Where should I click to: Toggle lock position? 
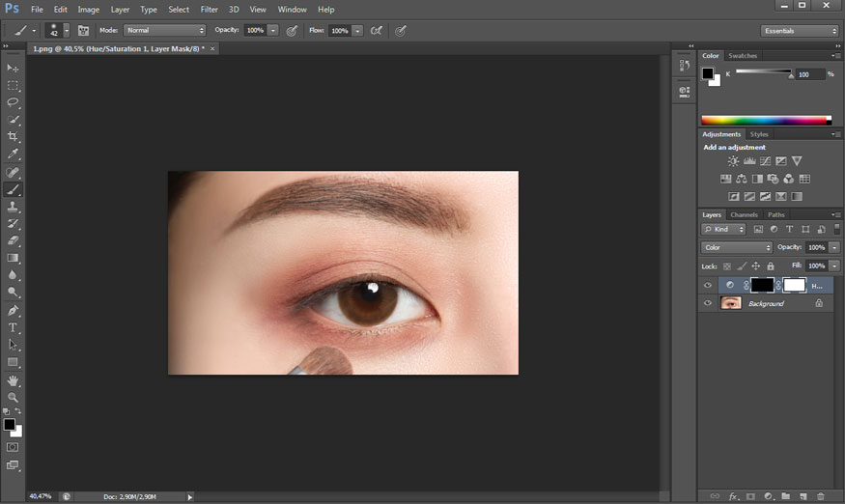pyautogui.click(x=755, y=266)
